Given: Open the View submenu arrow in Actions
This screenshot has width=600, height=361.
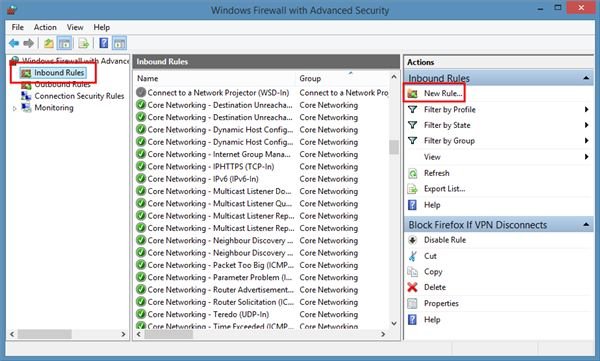Looking at the screenshot, I should pos(586,157).
